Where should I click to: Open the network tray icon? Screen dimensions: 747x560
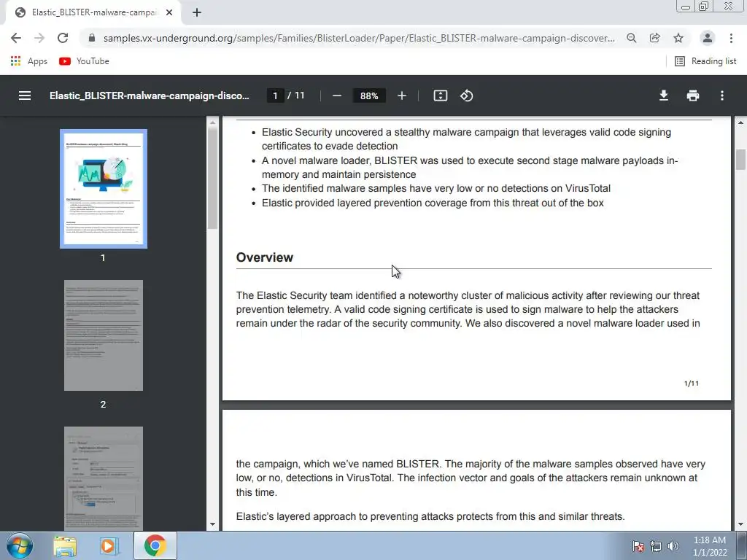point(656,546)
